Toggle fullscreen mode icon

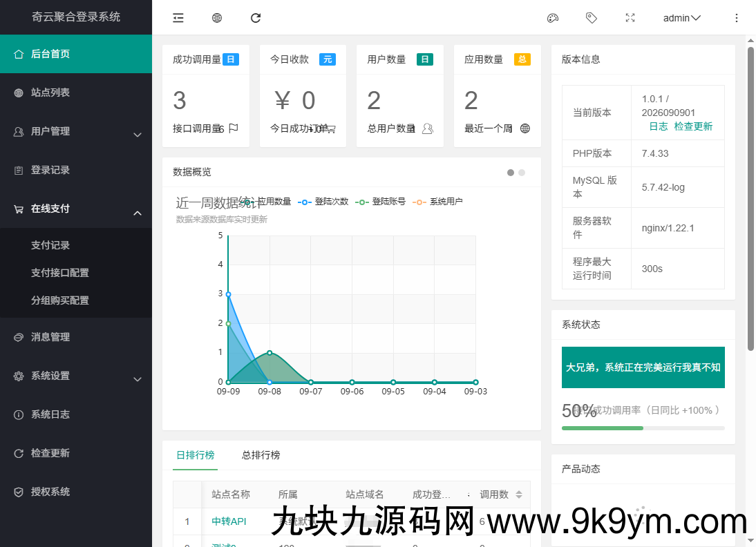coord(630,18)
